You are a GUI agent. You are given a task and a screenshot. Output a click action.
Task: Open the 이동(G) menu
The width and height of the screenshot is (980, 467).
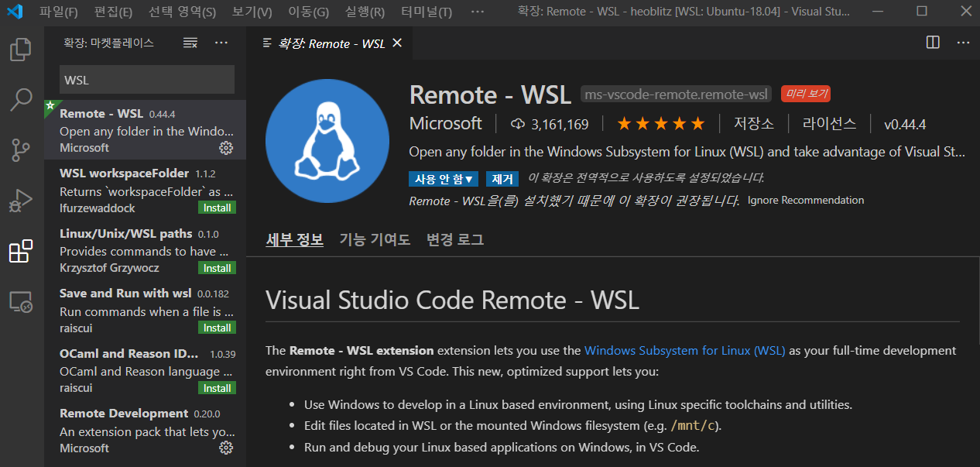click(308, 12)
